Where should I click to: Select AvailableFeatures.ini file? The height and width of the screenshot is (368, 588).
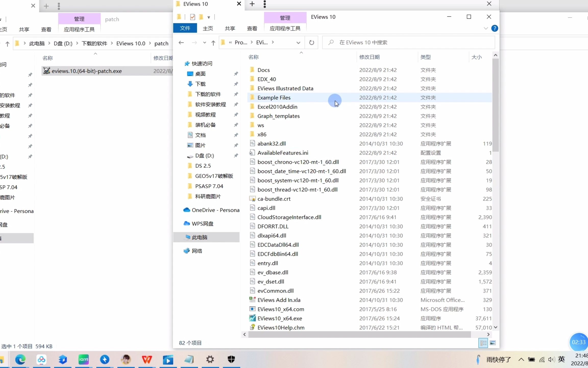(x=283, y=153)
